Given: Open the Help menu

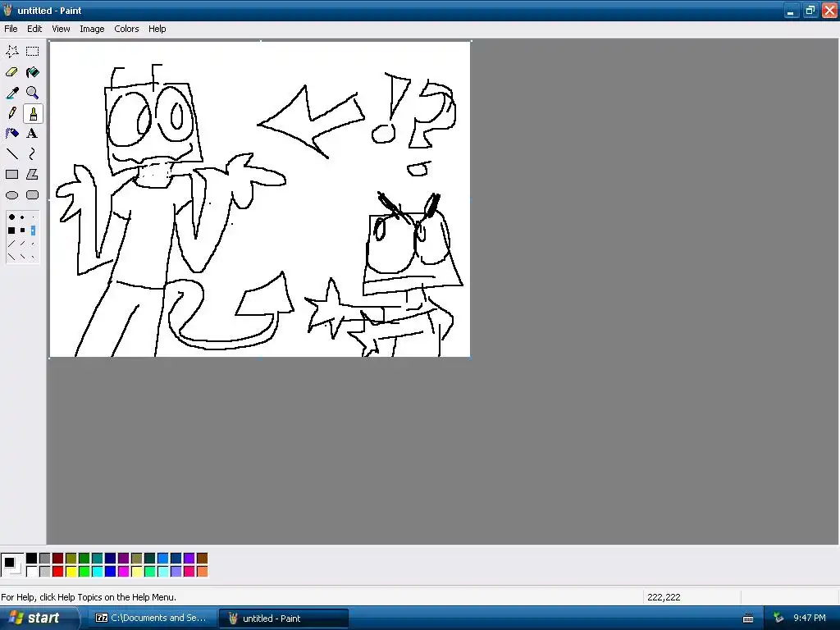Looking at the screenshot, I should point(157,29).
